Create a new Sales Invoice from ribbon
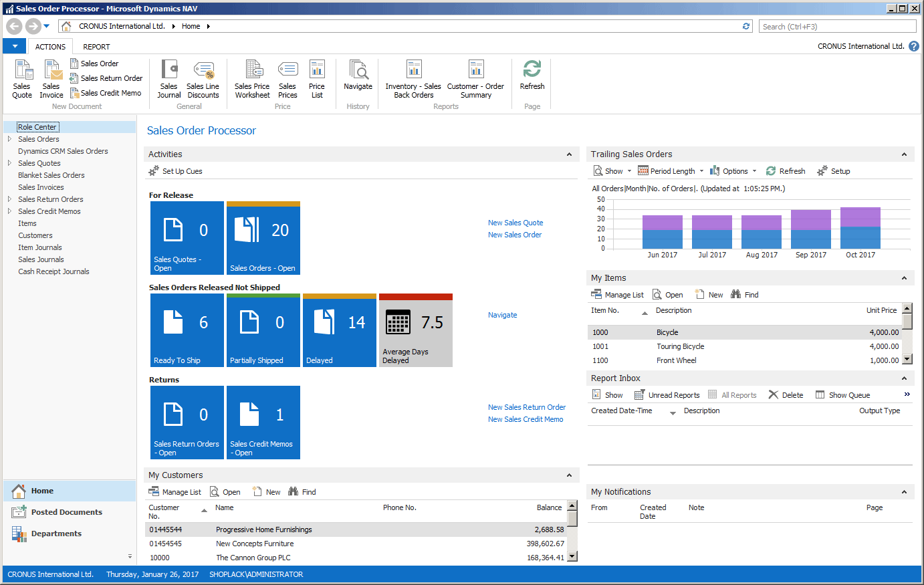The image size is (924, 585). coord(51,79)
